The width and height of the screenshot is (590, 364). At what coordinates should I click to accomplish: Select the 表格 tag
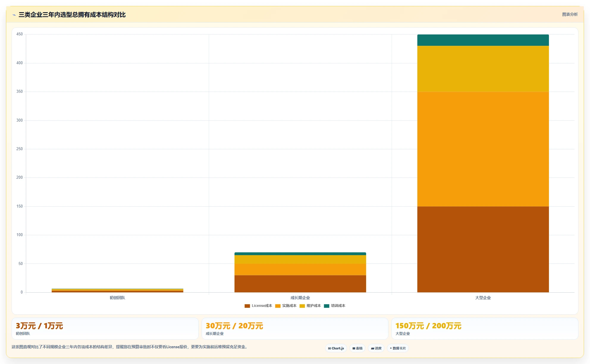pyautogui.click(x=357, y=348)
